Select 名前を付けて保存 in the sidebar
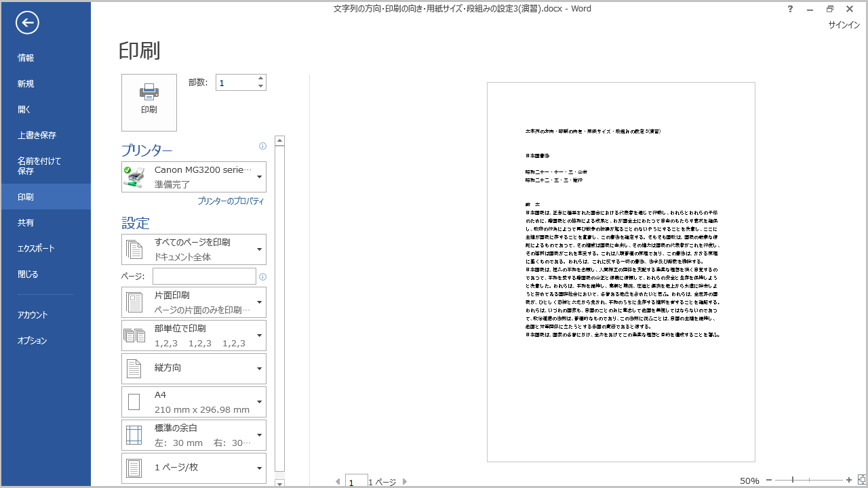Image resolution: width=868 pixels, height=488 pixels. [x=45, y=166]
